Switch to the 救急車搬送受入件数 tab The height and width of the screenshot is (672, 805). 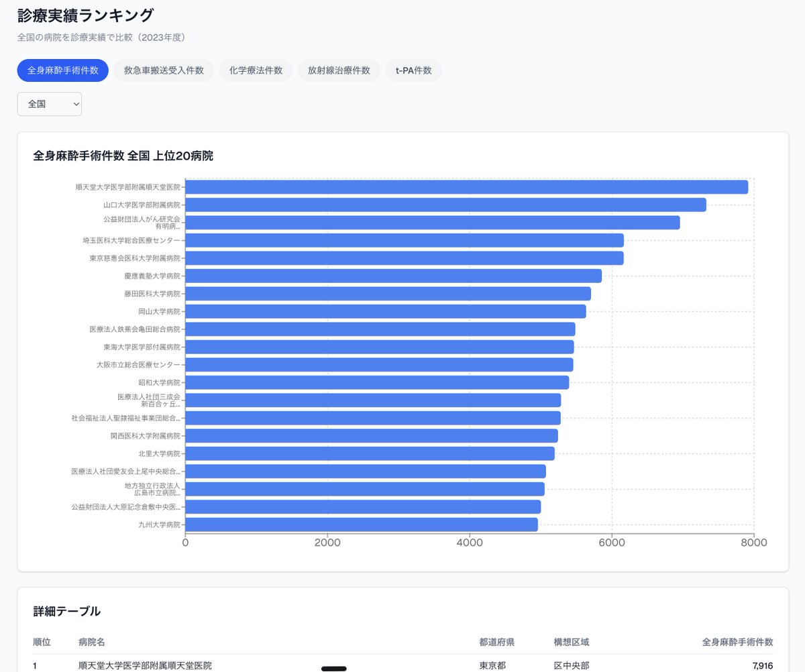pos(164,70)
